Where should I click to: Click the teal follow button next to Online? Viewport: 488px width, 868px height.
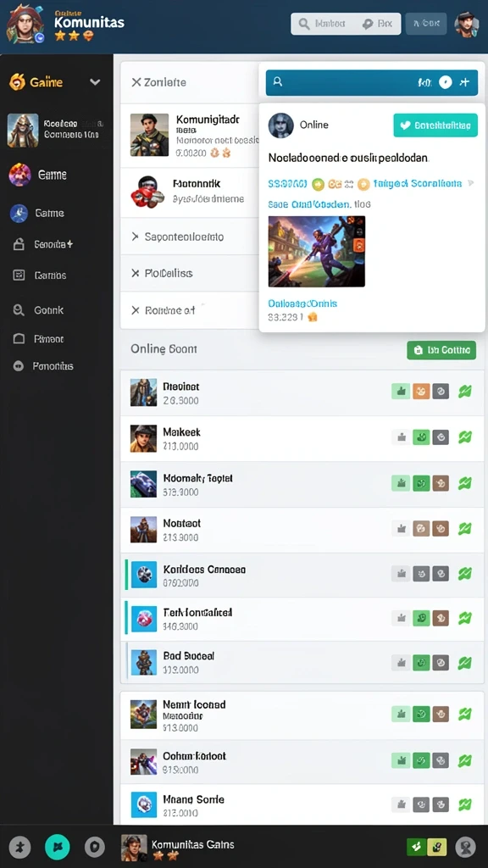(435, 125)
